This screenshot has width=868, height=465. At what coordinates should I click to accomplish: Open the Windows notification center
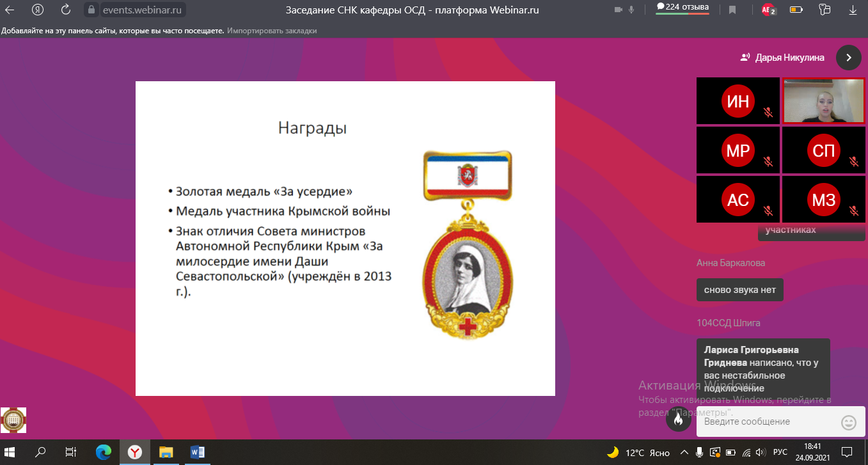click(848, 452)
